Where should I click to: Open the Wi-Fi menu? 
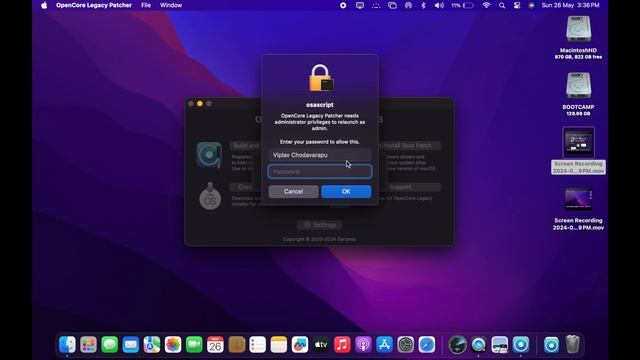tap(486, 5)
